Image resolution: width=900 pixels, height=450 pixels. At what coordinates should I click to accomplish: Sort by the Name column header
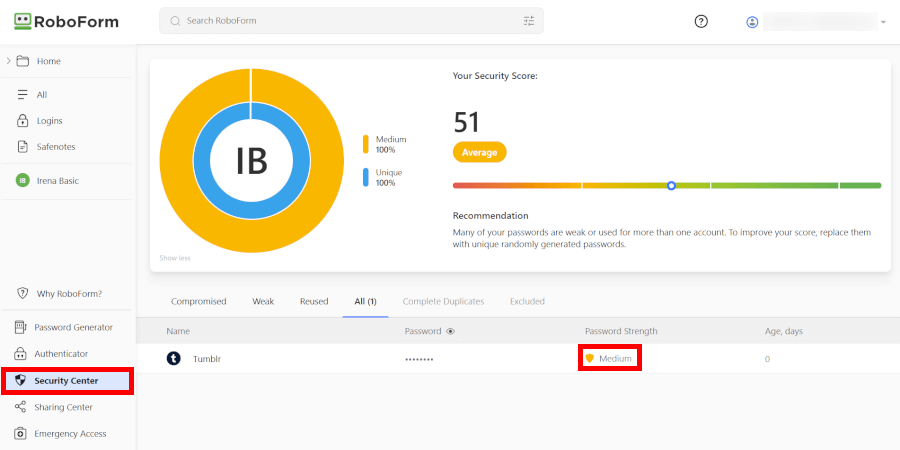pos(178,331)
